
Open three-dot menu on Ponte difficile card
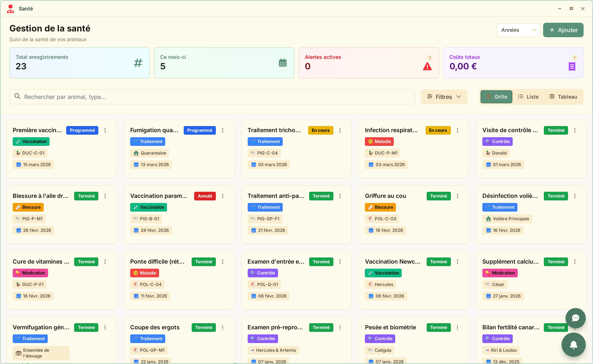click(x=223, y=262)
